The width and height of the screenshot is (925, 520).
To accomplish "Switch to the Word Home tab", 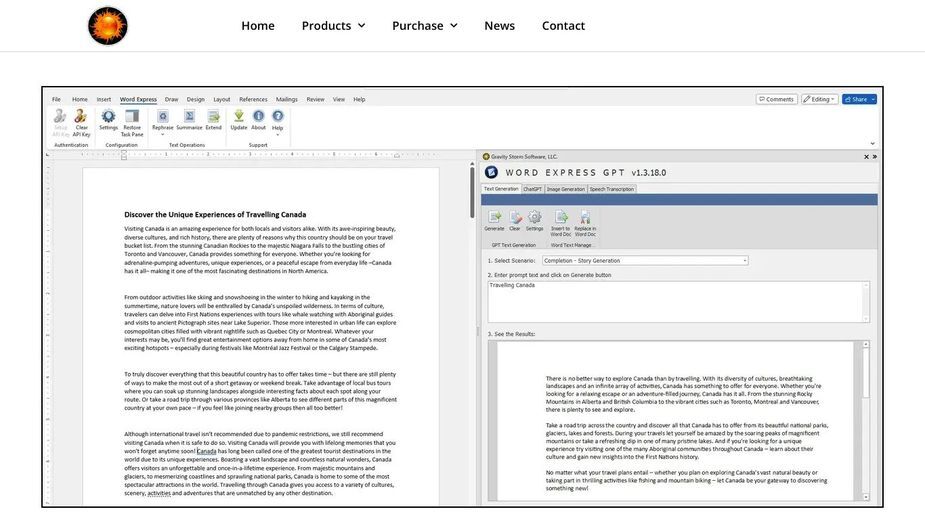I will pos(80,99).
